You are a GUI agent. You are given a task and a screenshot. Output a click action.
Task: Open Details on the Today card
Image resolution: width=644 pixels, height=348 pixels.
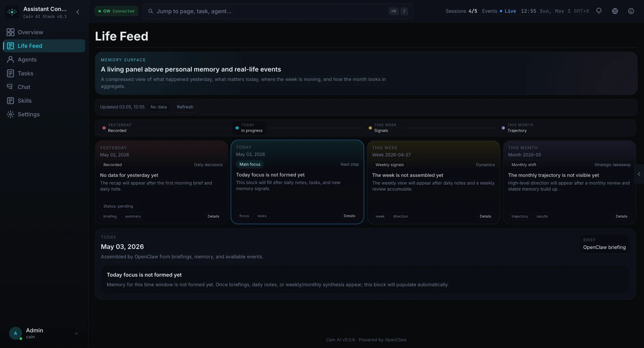coord(349,216)
